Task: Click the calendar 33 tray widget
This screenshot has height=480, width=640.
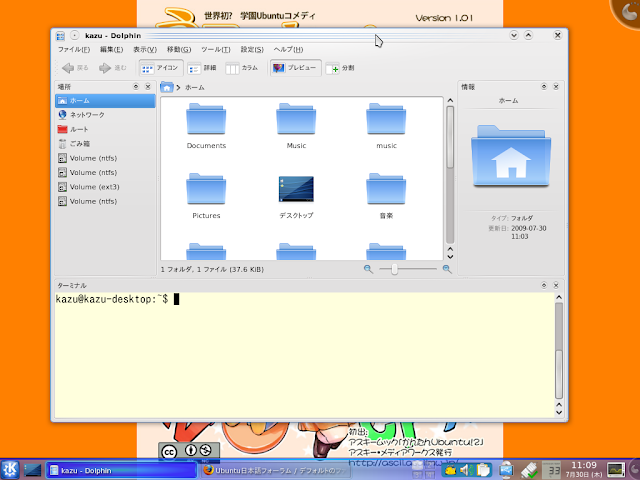Action: (x=552, y=470)
